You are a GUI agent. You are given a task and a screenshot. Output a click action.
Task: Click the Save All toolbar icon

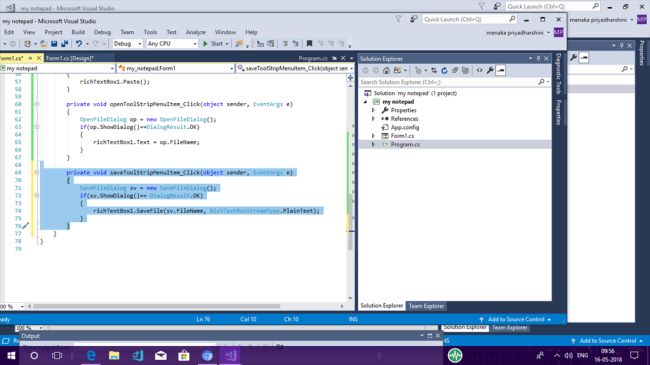pos(64,44)
